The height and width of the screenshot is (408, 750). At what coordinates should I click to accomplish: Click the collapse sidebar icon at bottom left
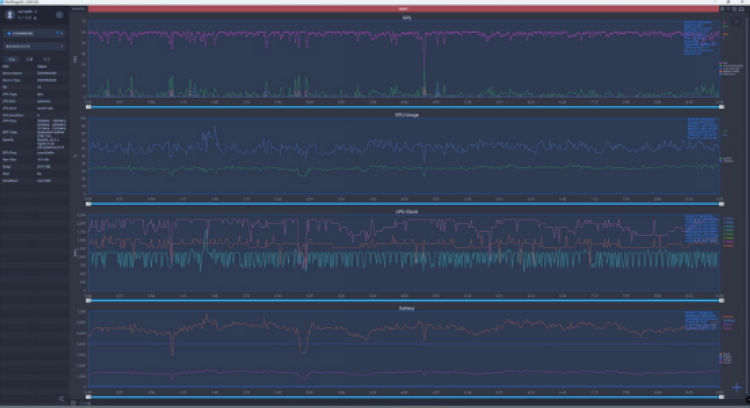click(61, 399)
